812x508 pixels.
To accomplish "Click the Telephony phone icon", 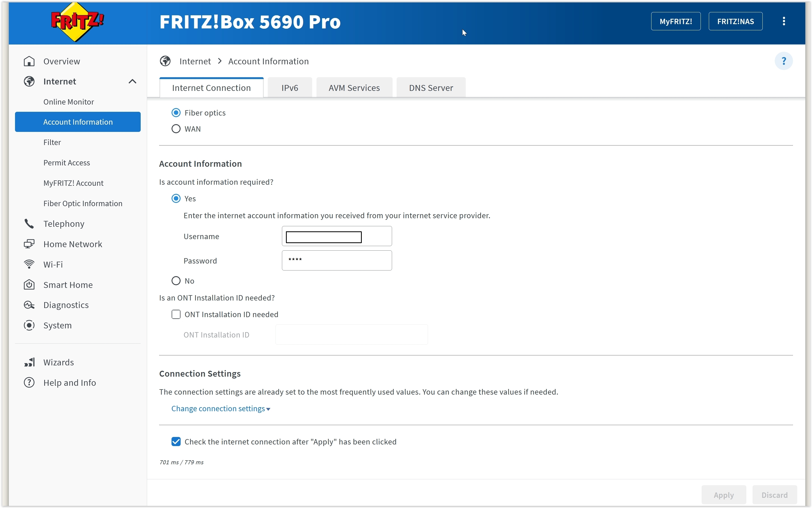I will [x=29, y=224].
